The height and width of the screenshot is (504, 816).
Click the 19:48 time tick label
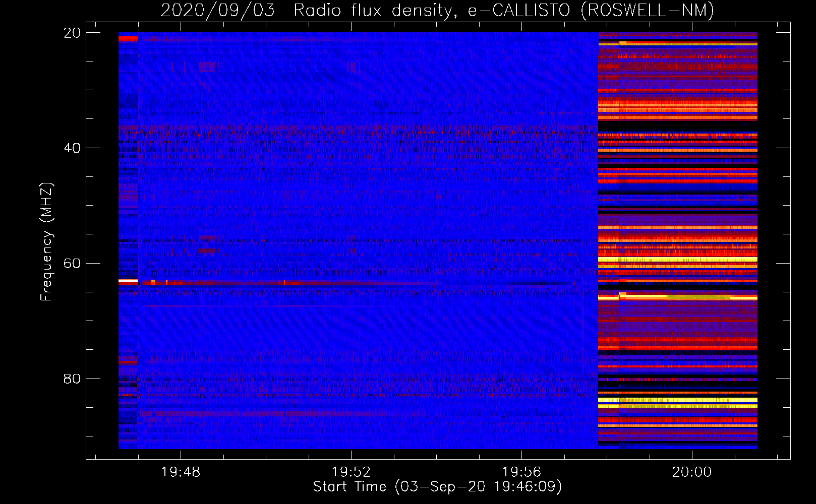pyautogui.click(x=181, y=472)
